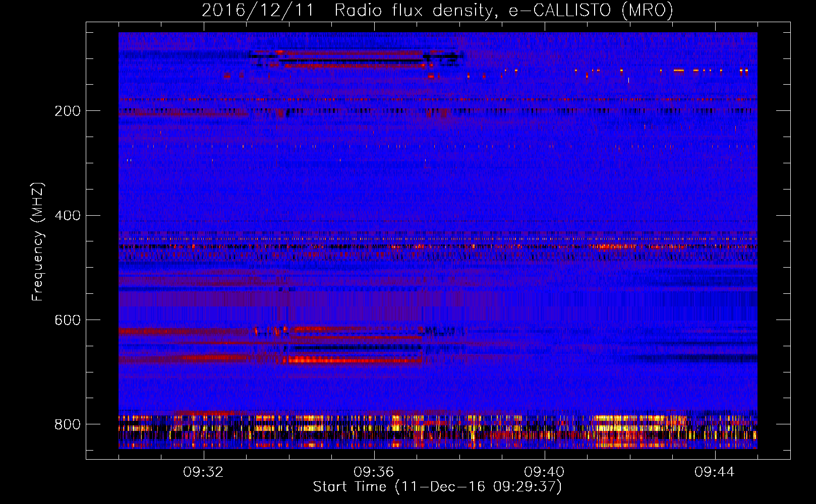
Task: Click the 09:32 time tick label
Action: (203, 472)
